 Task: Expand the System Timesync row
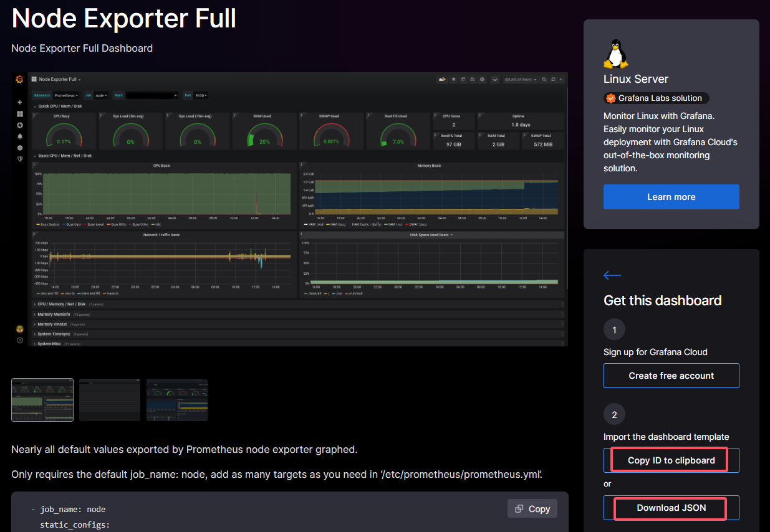click(53, 334)
